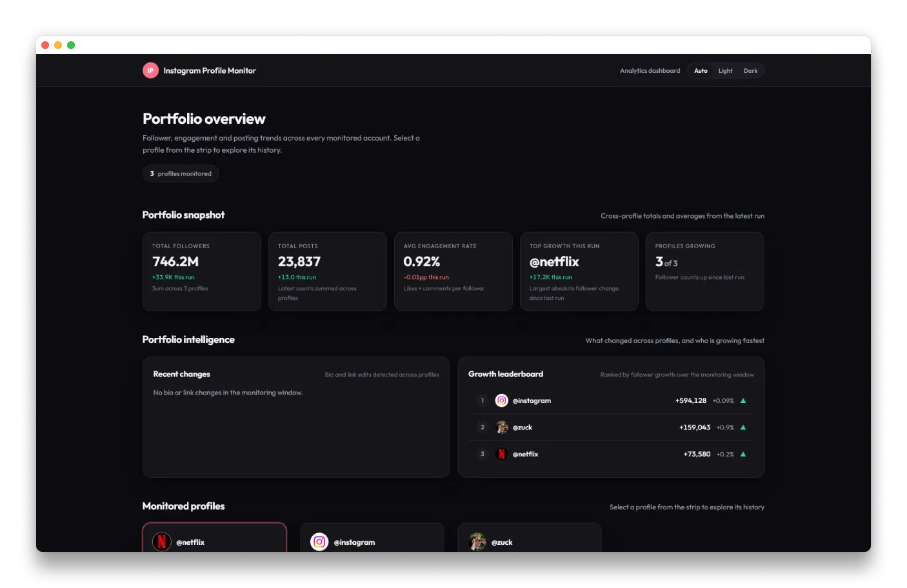Click the red close window button
The height and width of the screenshot is (588, 907).
tap(45, 45)
